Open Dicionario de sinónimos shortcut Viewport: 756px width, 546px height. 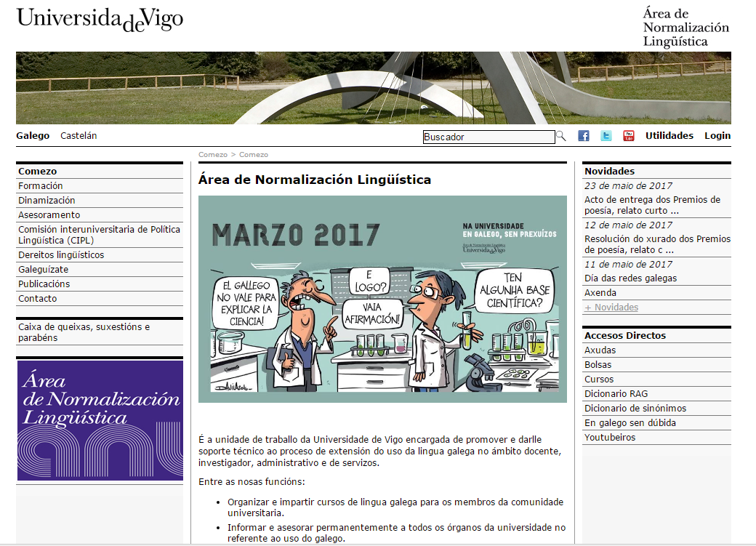[635, 409]
